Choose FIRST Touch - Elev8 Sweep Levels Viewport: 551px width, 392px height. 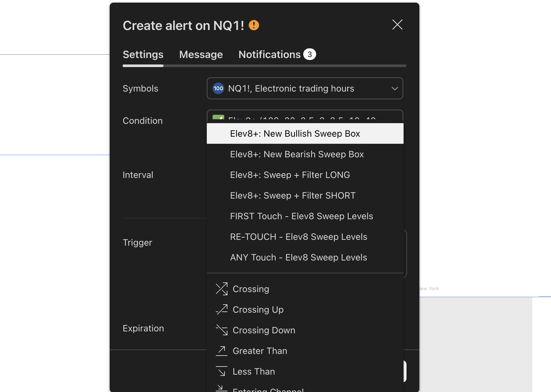[x=301, y=216]
